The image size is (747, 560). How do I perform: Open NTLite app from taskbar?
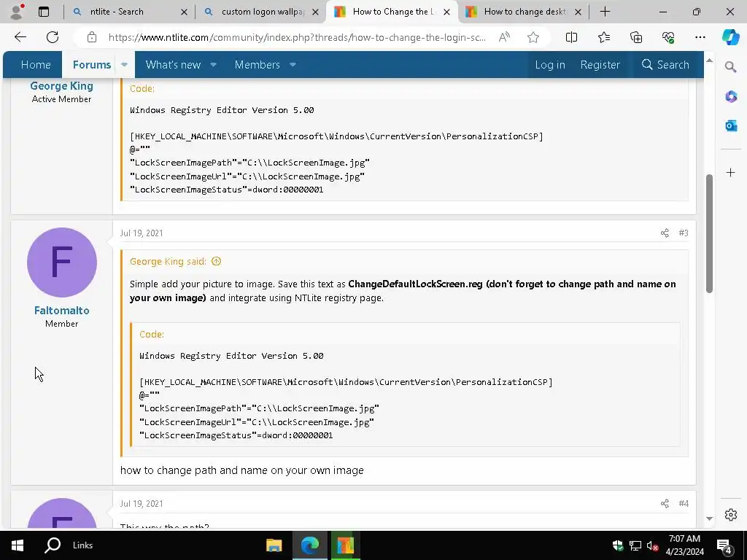(x=345, y=545)
